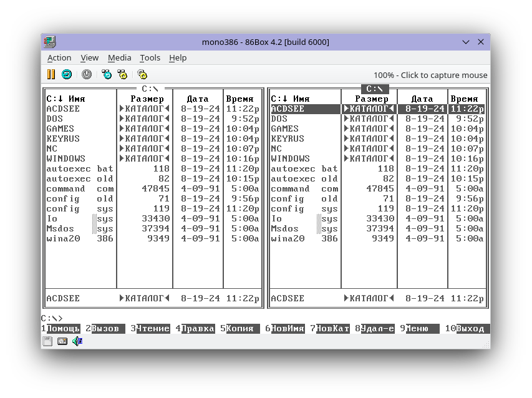Select KEYRUS directory in the left panel

point(153,138)
